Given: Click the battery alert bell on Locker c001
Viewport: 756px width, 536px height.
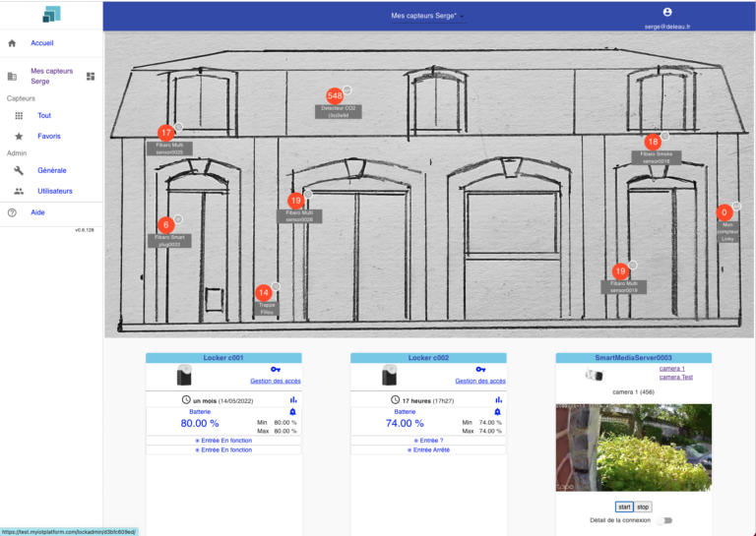Looking at the screenshot, I should point(292,412).
